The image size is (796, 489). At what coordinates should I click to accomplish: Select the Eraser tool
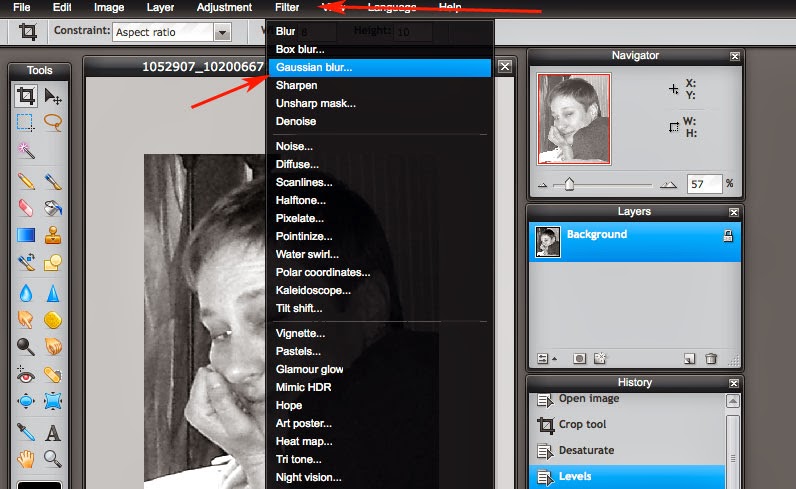[26, 208]
